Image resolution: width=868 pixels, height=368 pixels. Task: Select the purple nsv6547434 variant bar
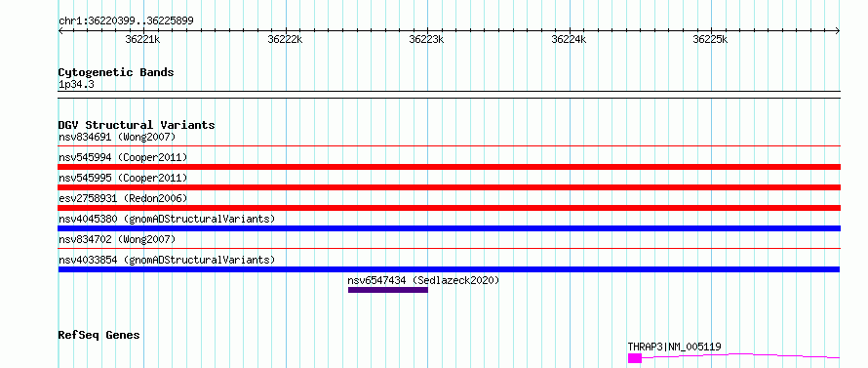(x=388, y=290)
